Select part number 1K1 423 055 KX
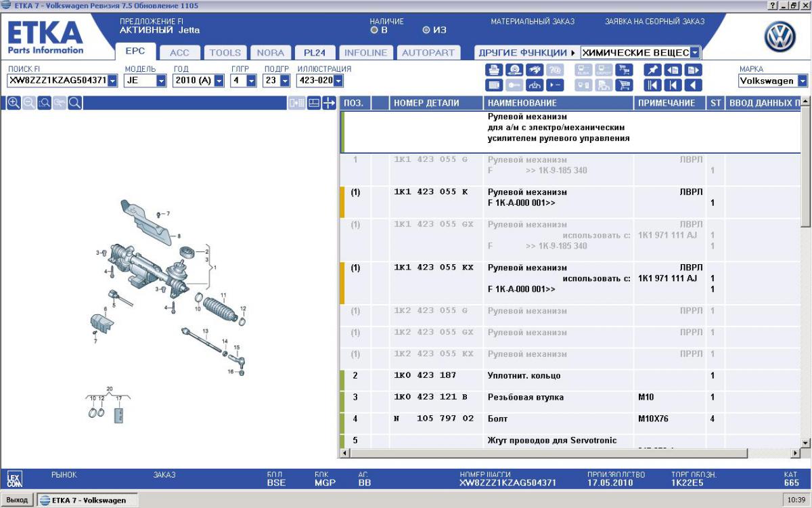This screenshot has width=812, height=508. click(433, 268)
